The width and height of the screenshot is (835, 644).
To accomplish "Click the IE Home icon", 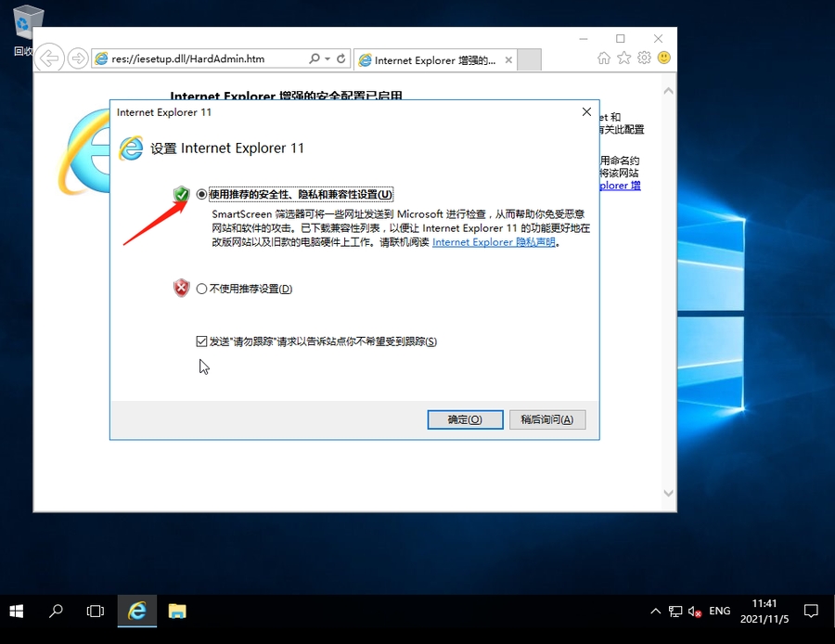I will [x=604, y=58].
